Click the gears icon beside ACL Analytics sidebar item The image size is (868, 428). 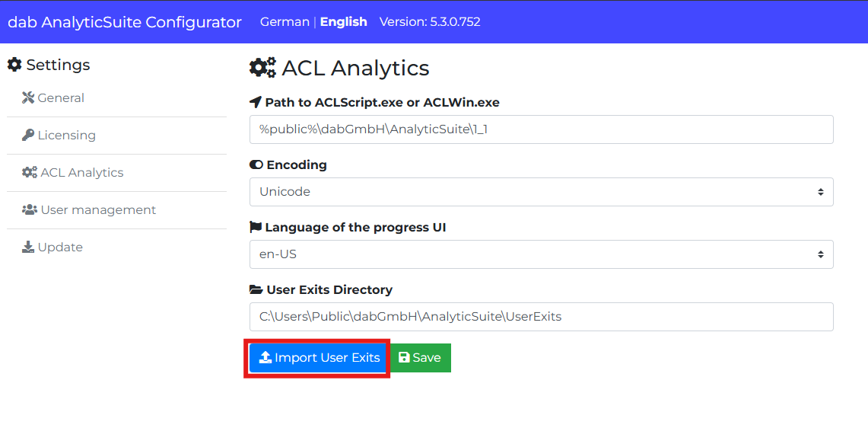30,172
